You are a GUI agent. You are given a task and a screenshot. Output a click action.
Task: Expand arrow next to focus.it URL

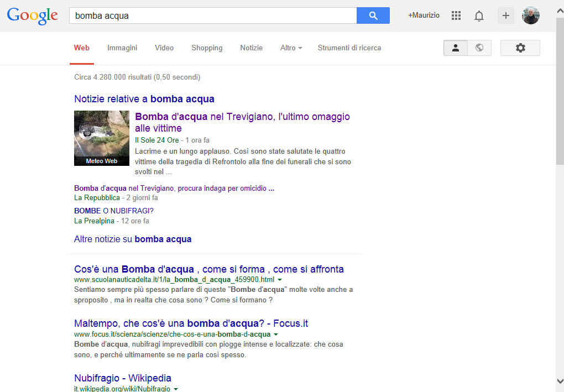pyautogui.click(x=276, y=334)
